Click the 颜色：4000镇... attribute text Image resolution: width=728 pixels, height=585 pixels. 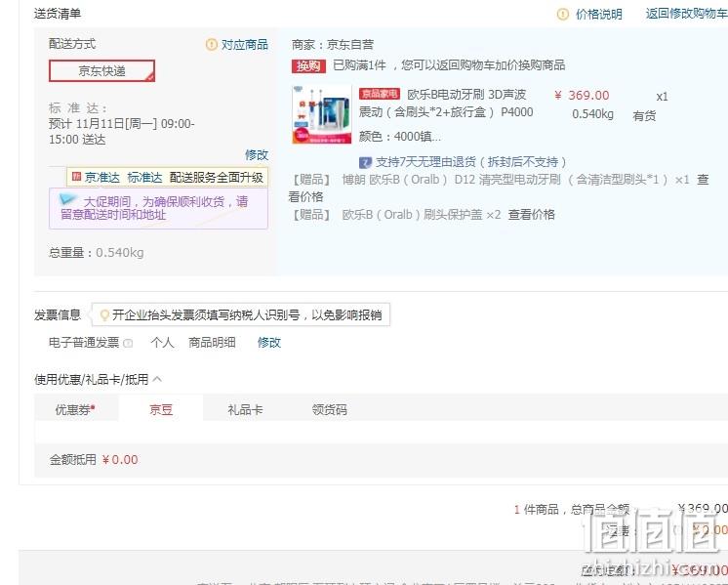(400, 137)
